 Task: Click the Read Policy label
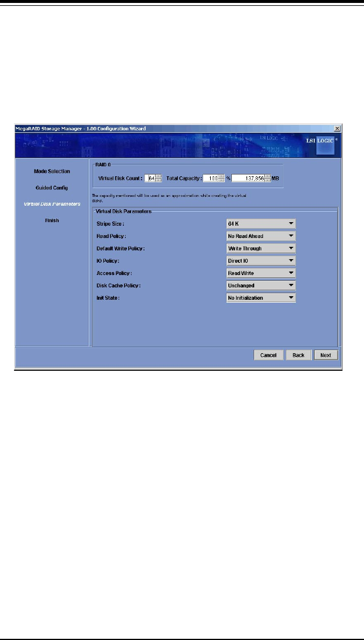(111, 236)
